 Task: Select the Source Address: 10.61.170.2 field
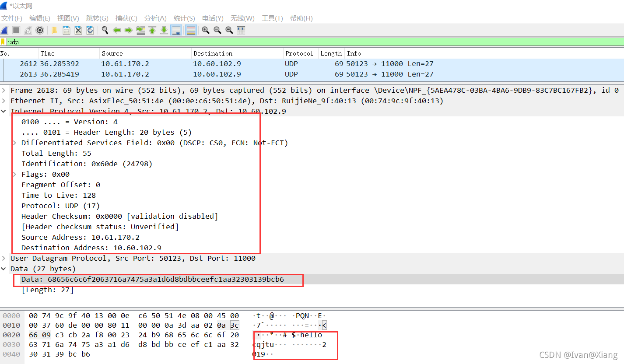tap(81, 238)
